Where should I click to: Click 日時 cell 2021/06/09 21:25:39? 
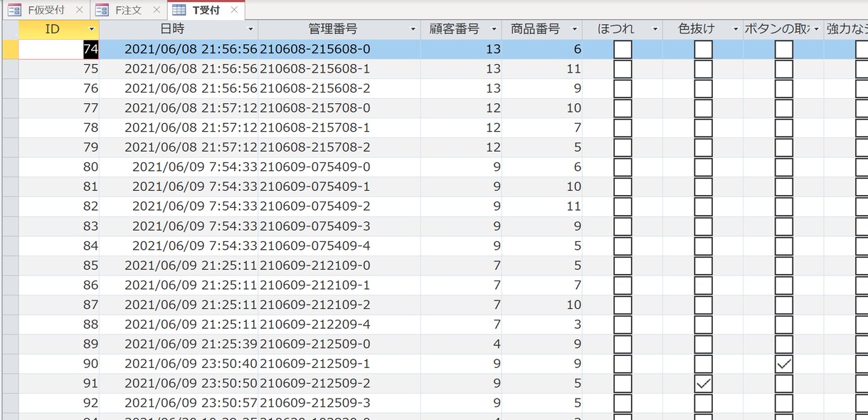[x=179, y=344]
